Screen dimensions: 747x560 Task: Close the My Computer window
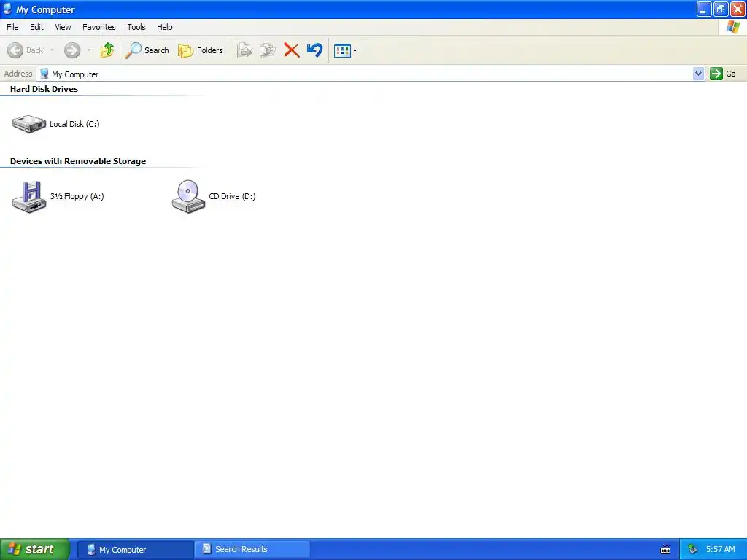(x=738, y=9)
